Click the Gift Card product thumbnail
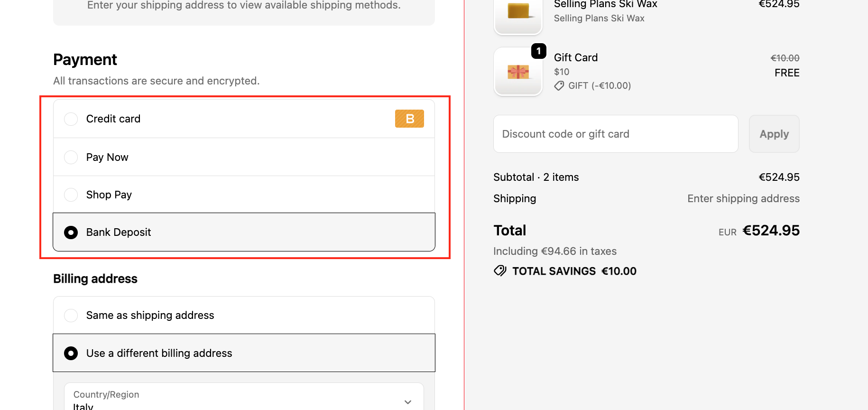 pyautogui.click(x=518, y=72)
